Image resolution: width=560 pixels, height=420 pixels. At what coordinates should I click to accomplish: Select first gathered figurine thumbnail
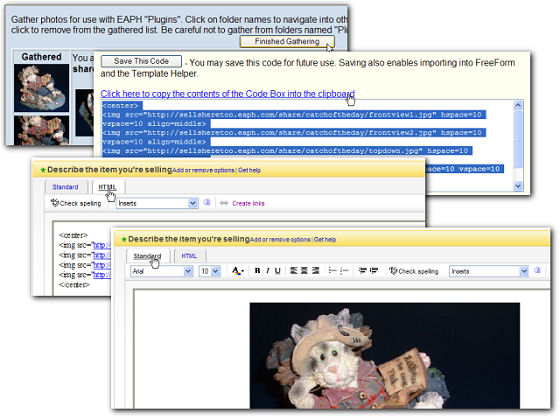pyautogui.click(x=41, y=88)
